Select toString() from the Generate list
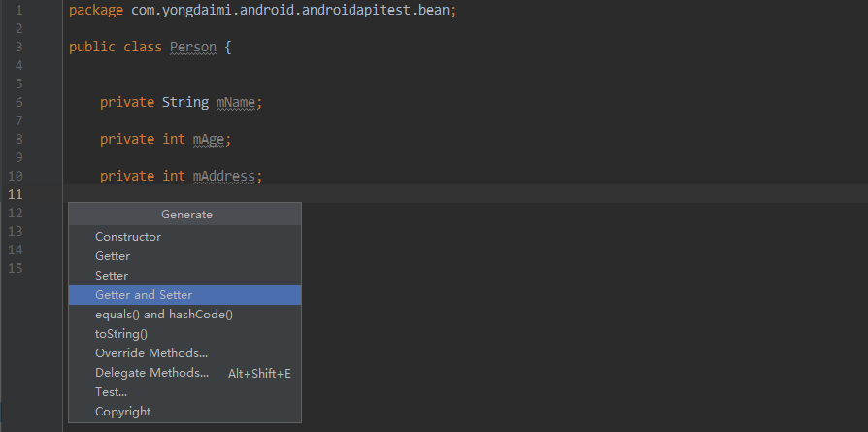Image resolution: width=868 pixels, height=432 pixels. tap(184, 334)
